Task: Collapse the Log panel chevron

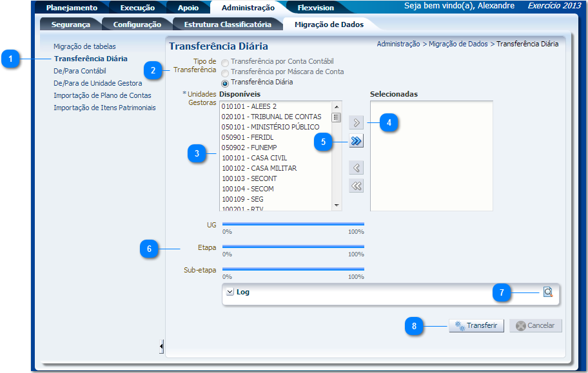Action: [230, 292]
